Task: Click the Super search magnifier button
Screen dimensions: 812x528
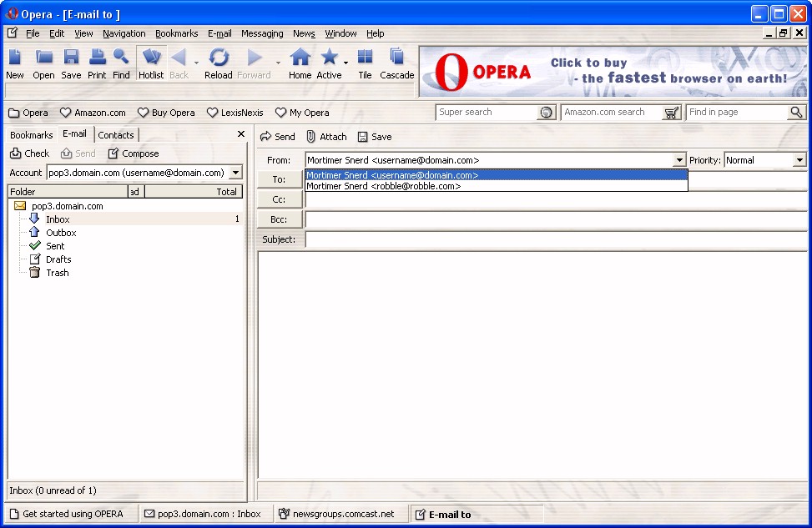Action: click(547, 113)
